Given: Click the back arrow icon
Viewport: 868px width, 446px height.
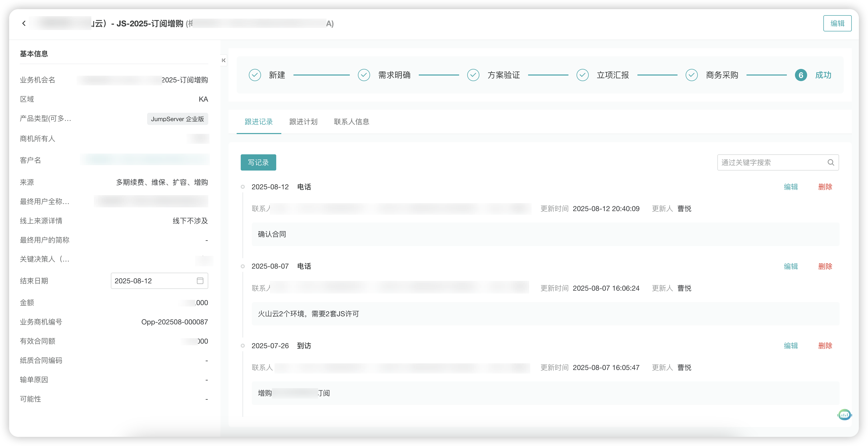Looking at the screenshot, I should click(x=24, y=23).
